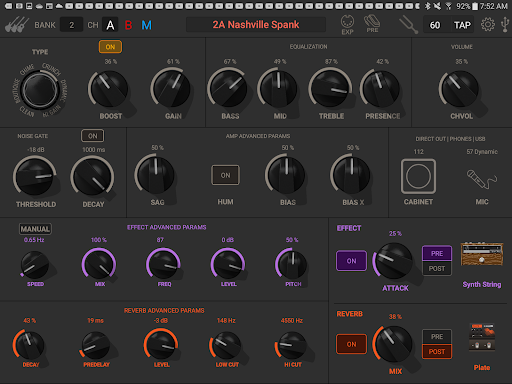The width and height of the screenshot is (512, 384).
Task: Open the guitars icon in top-left corner
Action: pos(17,25)
